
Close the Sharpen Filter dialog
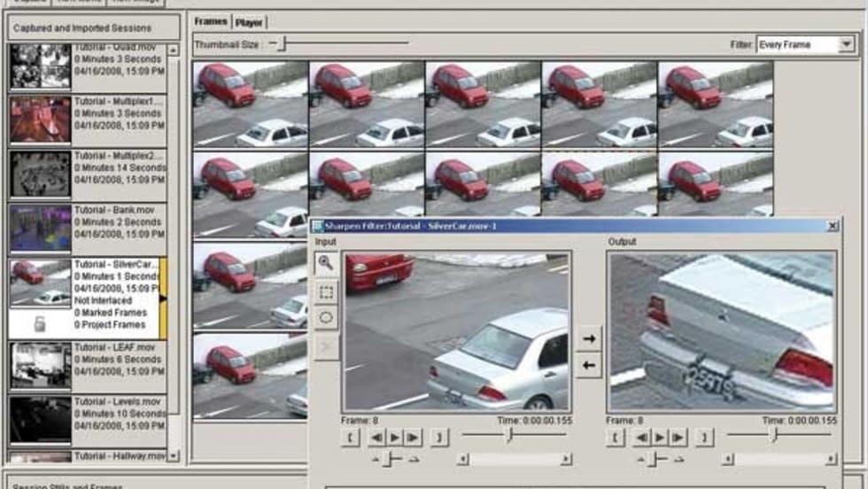click(x=832, y=227)
